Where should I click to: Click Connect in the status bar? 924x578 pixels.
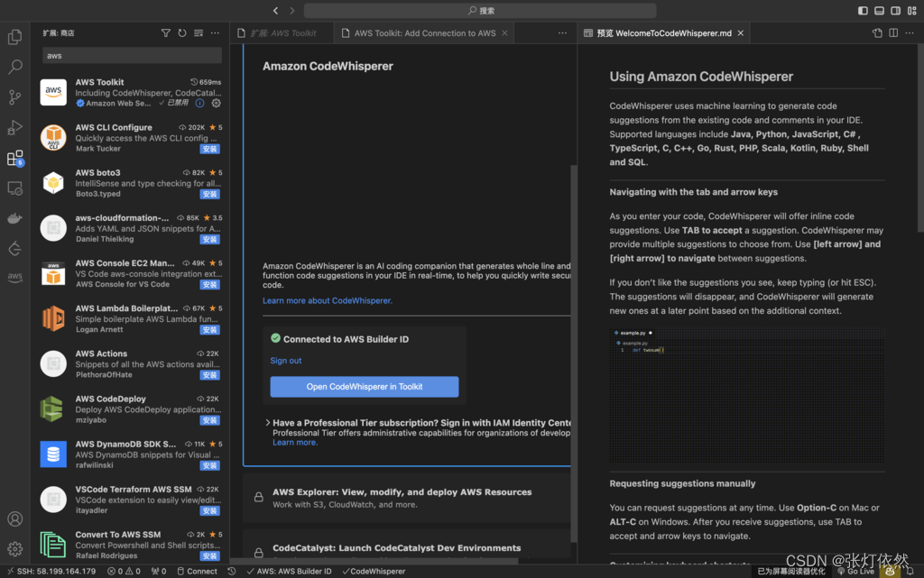point(197,571)
